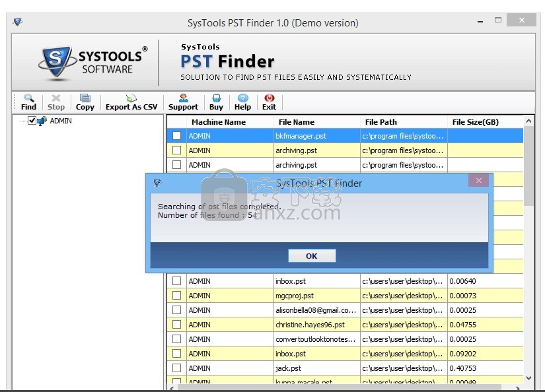Open the Support toolbar item
Image resolution: width=545 pixels, height=392 pixels.
coord(183,102)
